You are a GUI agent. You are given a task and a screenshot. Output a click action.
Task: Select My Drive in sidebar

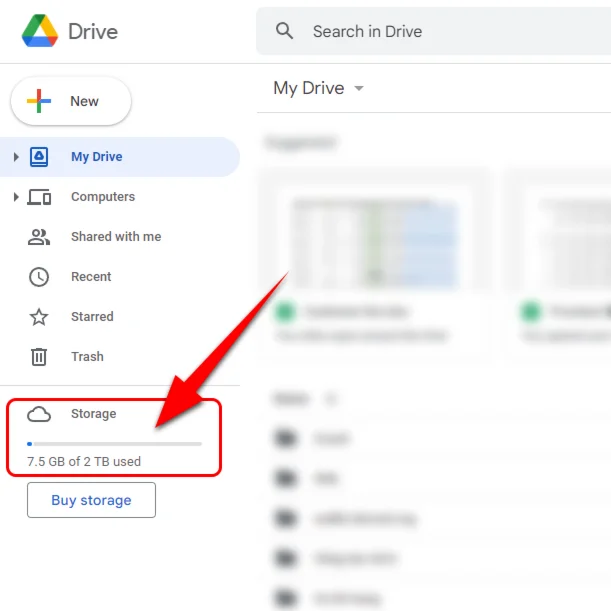(x=120, y=157)
